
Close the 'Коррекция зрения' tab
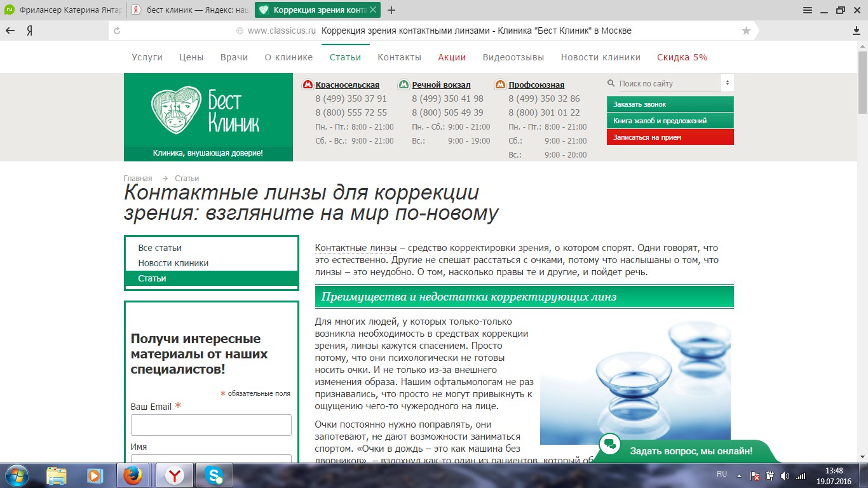point(372,10)
